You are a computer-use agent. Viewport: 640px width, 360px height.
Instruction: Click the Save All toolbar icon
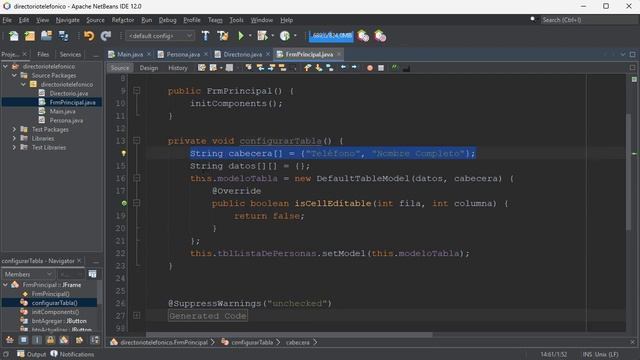(63, 36)
